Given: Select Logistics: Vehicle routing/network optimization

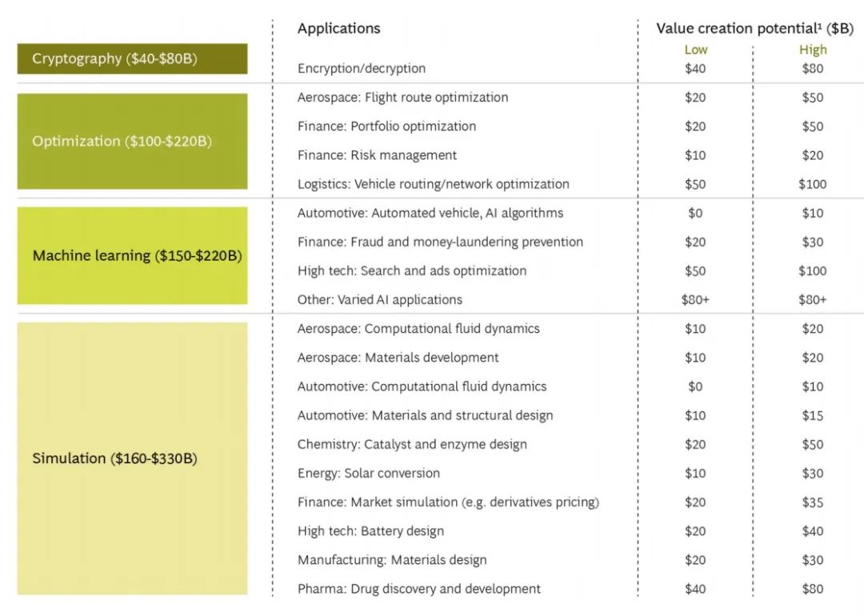Looking at the screenshot, I should tap(433, 184).
